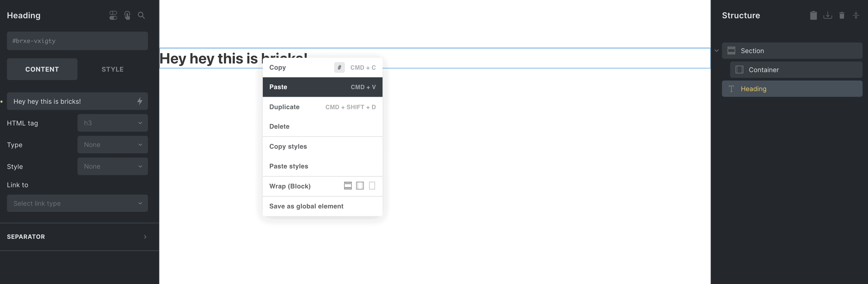The height and width of the screenshot is (284, 868).
Task: Click the Structure panel trash icon
Action: [841, 16]
